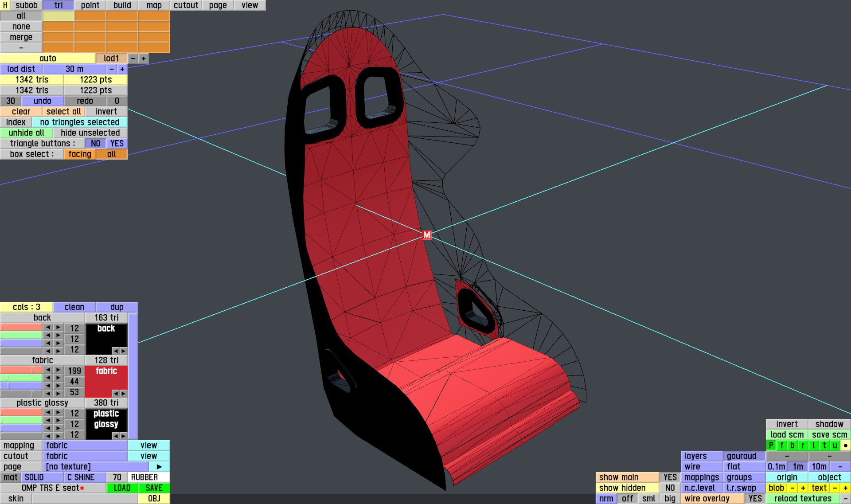Switch to the build tab
This screenshot has width=851, height=504.
point(122,5)
